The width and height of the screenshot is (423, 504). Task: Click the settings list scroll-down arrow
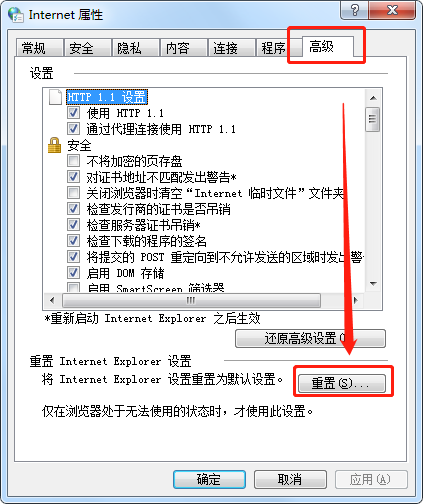(373, 284)
